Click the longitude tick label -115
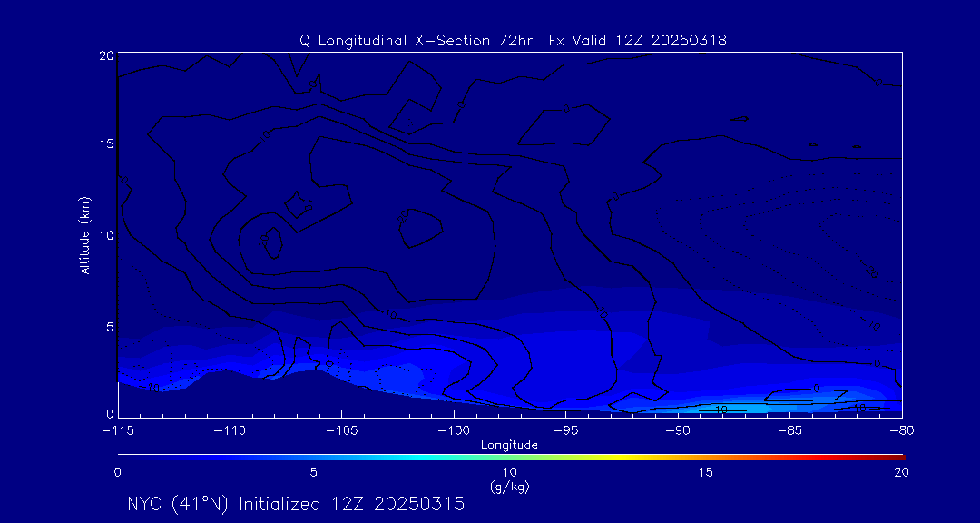 click(117, 431)
